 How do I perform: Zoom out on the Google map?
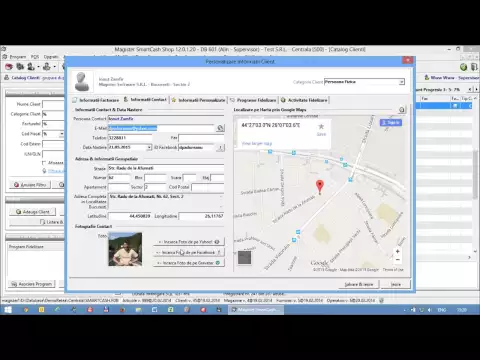point(397,260)
